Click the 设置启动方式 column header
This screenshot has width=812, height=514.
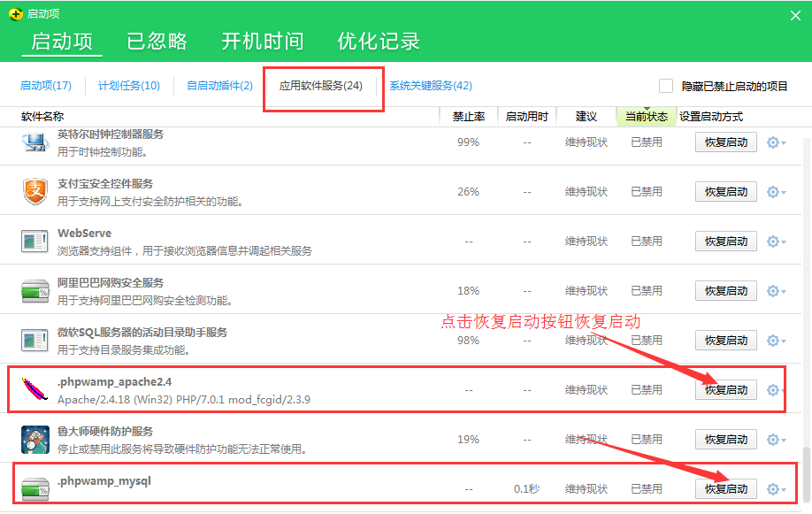(x=711, y=117)
